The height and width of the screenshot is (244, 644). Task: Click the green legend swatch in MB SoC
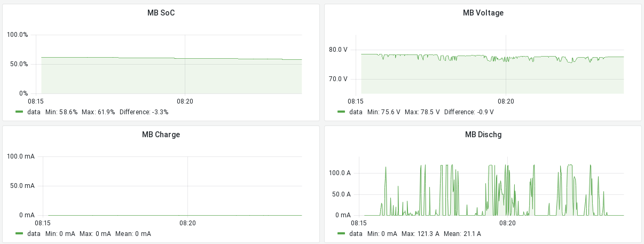tap(20, 112)
